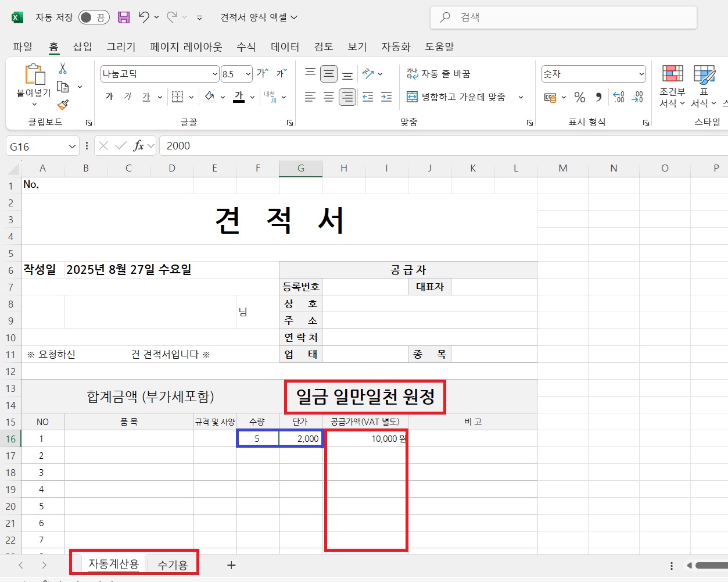Open number format dialog launcher
728x582 pixels.
click(645, 123)
